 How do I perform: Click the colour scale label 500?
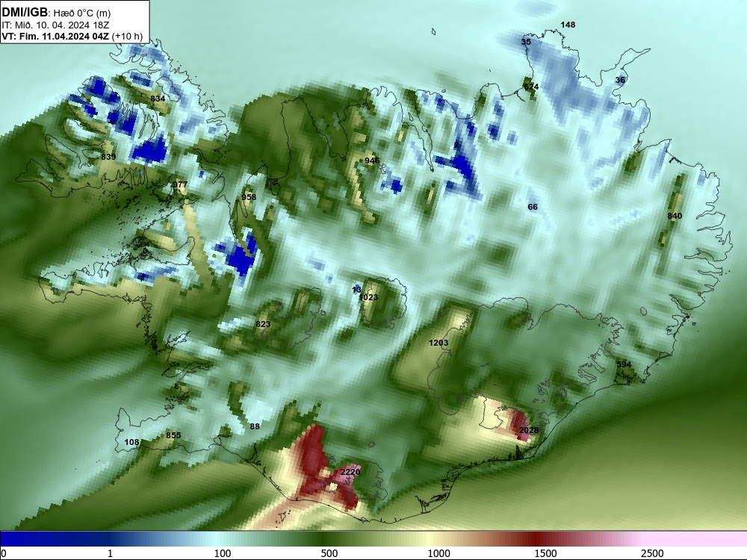[329, 553]
